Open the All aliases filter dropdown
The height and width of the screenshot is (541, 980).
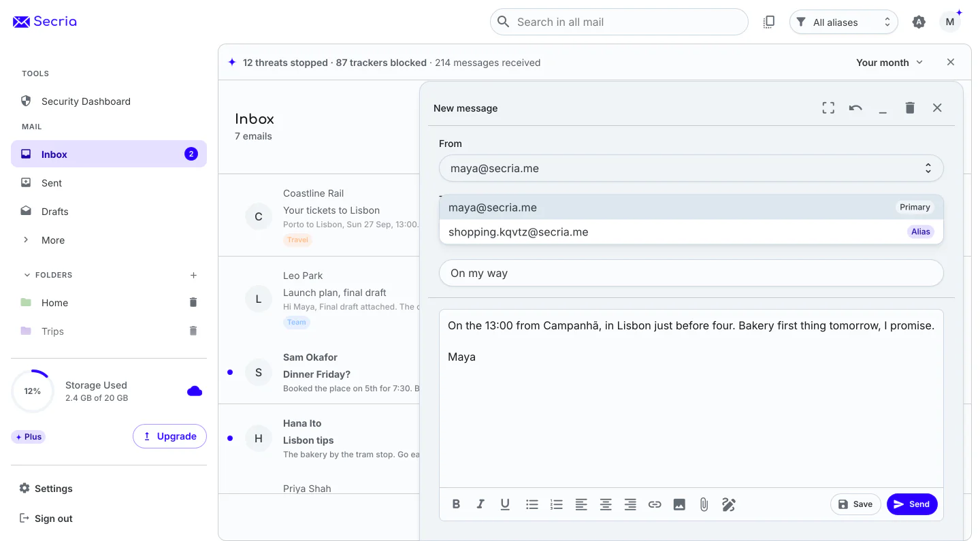pyautogui.click(x=844, y=22)
